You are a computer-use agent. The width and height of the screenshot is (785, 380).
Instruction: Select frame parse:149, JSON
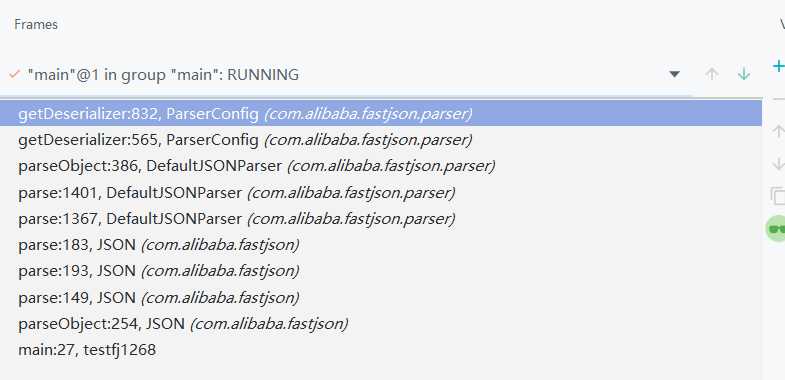coord(381,297)
